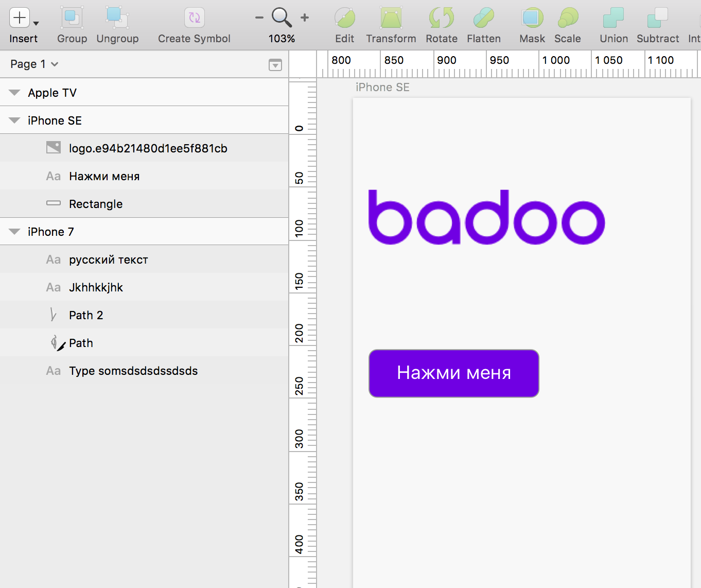
Task: Zoom out with the minus button
Action: coord(259,18)
